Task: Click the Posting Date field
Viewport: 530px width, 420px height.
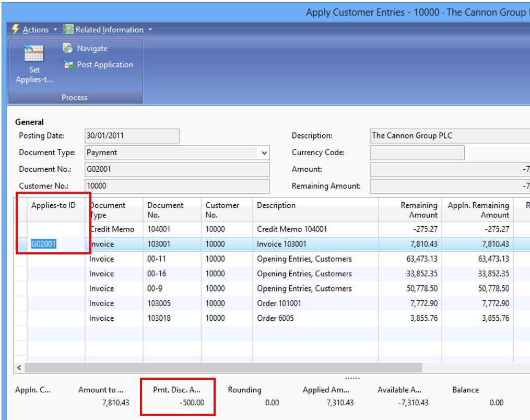Action: 131,135
